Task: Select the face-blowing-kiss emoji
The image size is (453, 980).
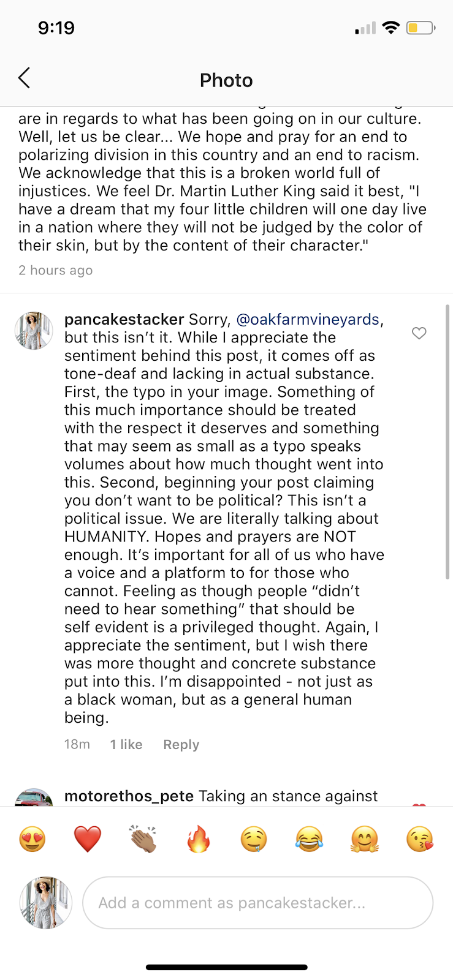Action: click(419, 839)
